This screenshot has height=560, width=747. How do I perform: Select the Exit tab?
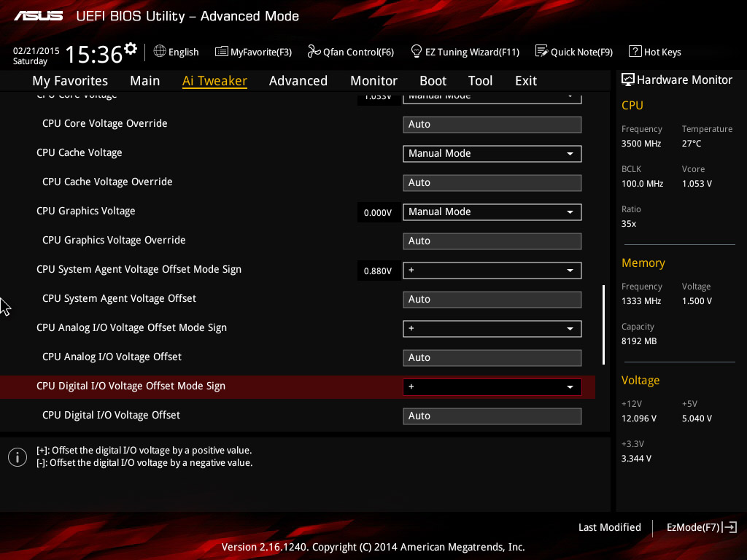pyautogui.click(x=526, y=81)
